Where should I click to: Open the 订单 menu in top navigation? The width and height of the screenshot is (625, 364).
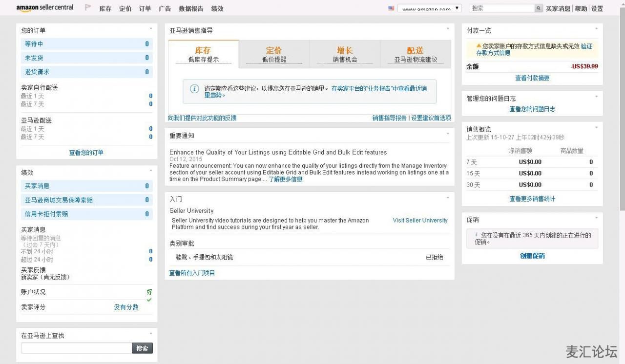click(x=145, y=9)
